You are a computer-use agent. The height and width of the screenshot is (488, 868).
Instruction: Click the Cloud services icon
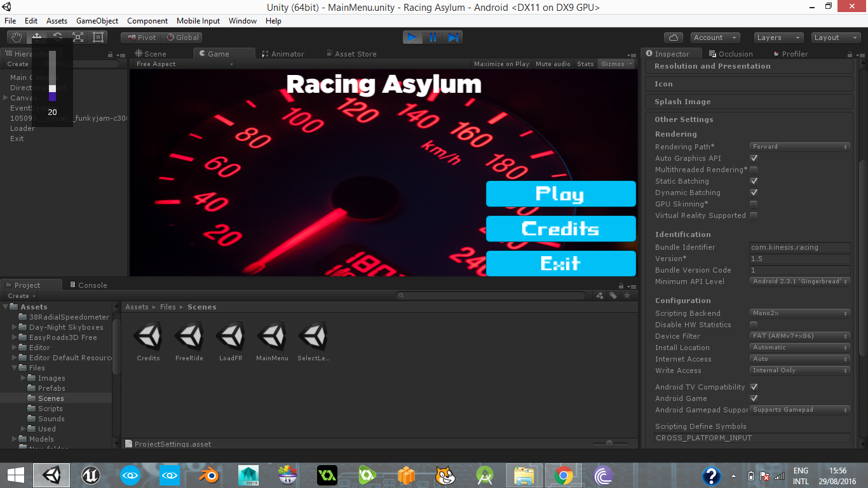click(673, 37)
